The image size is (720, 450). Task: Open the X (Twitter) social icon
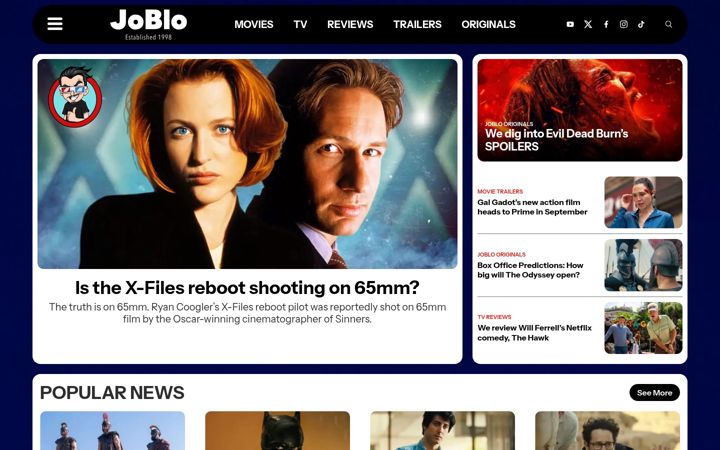coord(588,24)
